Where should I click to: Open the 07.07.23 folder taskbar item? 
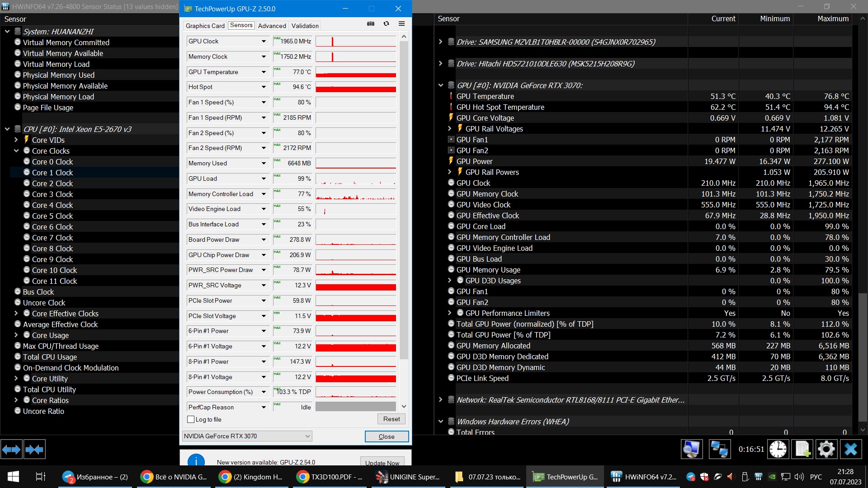[486, 477]
